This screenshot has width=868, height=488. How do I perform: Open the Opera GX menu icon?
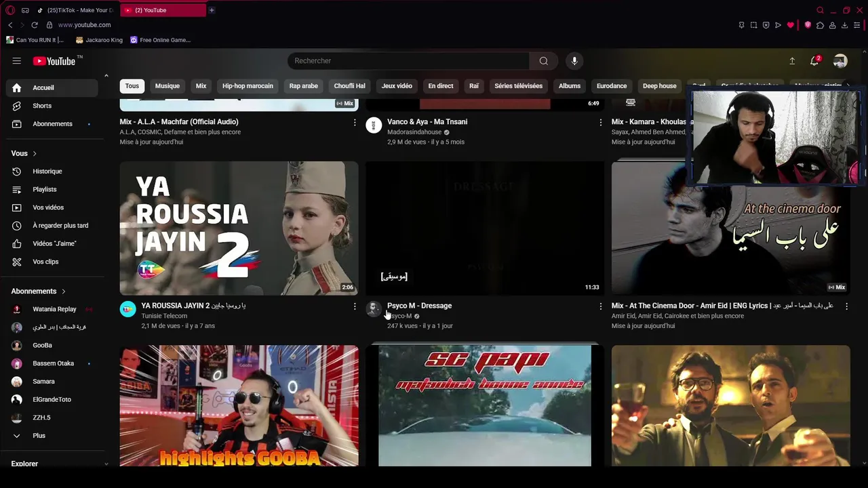[x=10, y=10]
